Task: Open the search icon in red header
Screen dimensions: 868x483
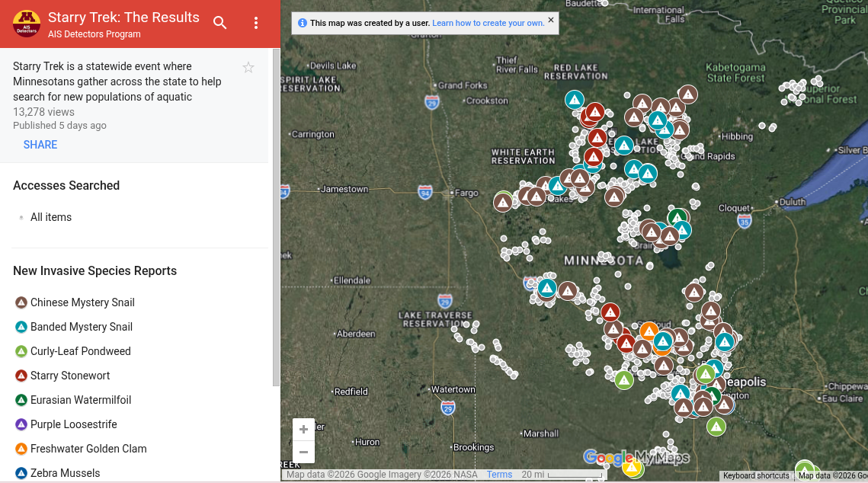Action: [219, 23]
